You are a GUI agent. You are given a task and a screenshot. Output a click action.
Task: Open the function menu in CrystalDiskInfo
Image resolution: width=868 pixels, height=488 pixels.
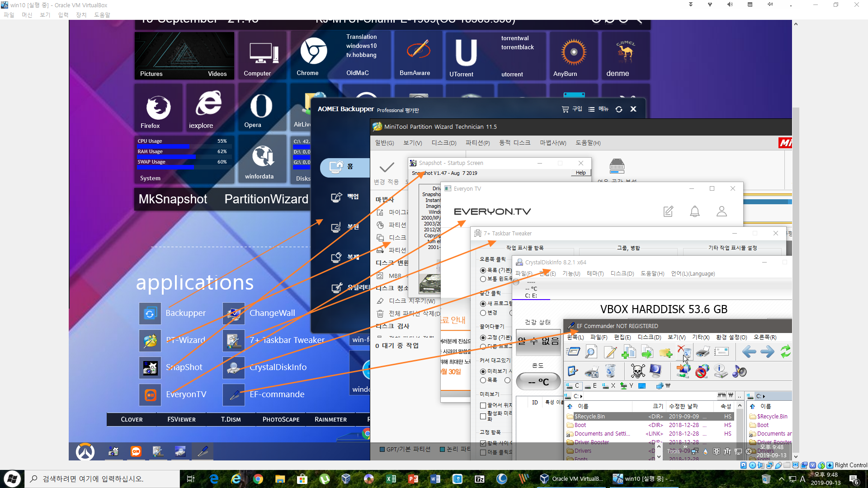coord(571,274)
